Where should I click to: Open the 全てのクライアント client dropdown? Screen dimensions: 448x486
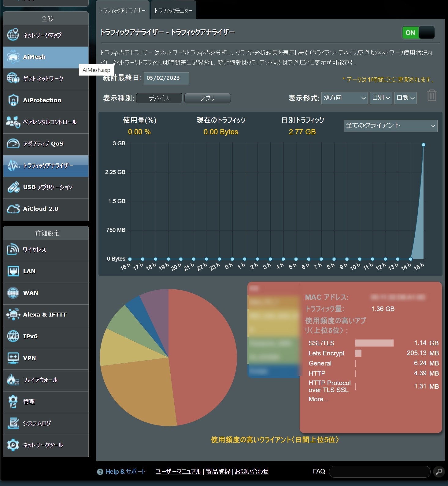390,126
